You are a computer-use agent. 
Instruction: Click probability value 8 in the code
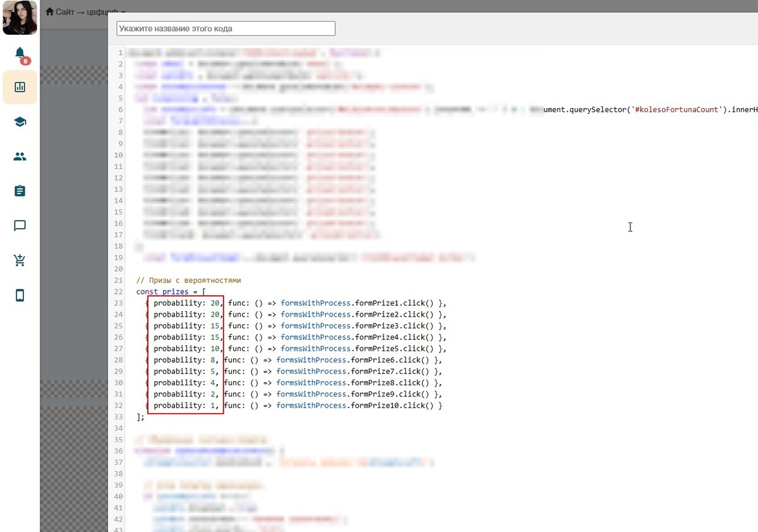(214, 360)
